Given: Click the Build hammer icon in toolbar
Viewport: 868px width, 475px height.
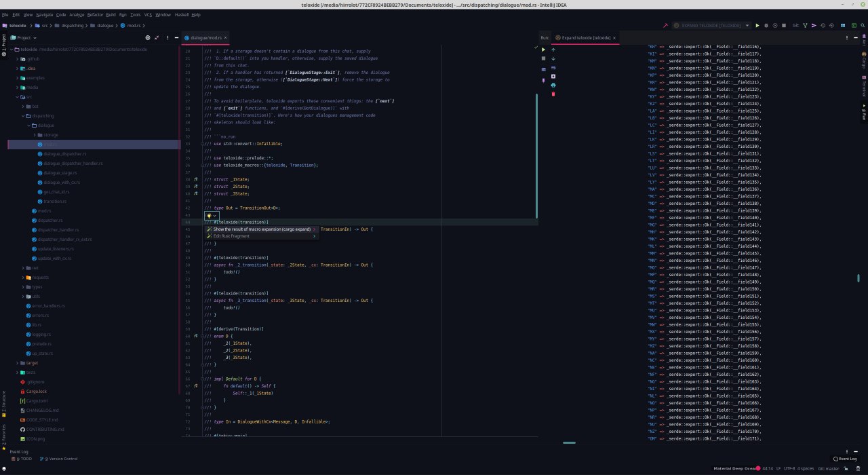Looking at the screenshot, I should click(665, 25).
